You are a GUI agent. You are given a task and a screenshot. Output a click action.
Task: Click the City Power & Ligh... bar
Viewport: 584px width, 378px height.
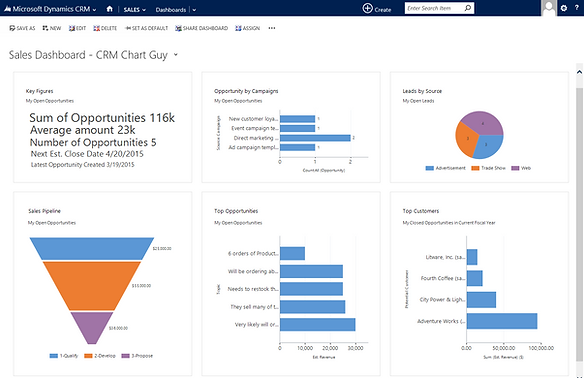(481, 300)
